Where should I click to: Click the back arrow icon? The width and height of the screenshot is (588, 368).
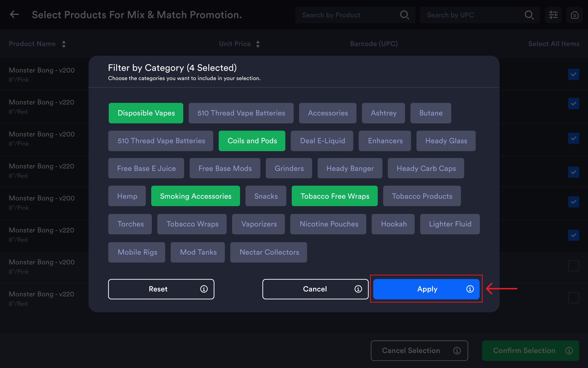14,14
